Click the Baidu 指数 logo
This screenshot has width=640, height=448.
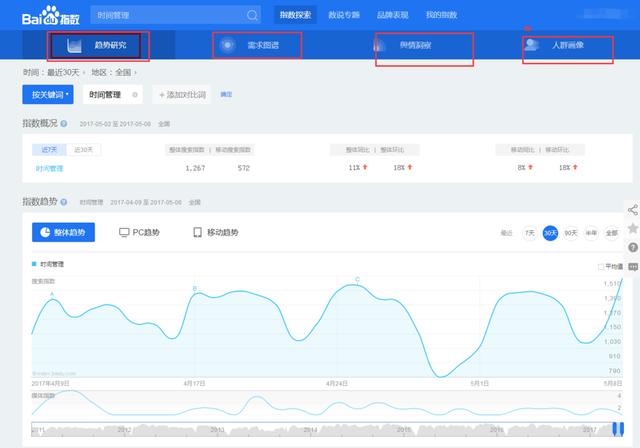click(48, 16)
